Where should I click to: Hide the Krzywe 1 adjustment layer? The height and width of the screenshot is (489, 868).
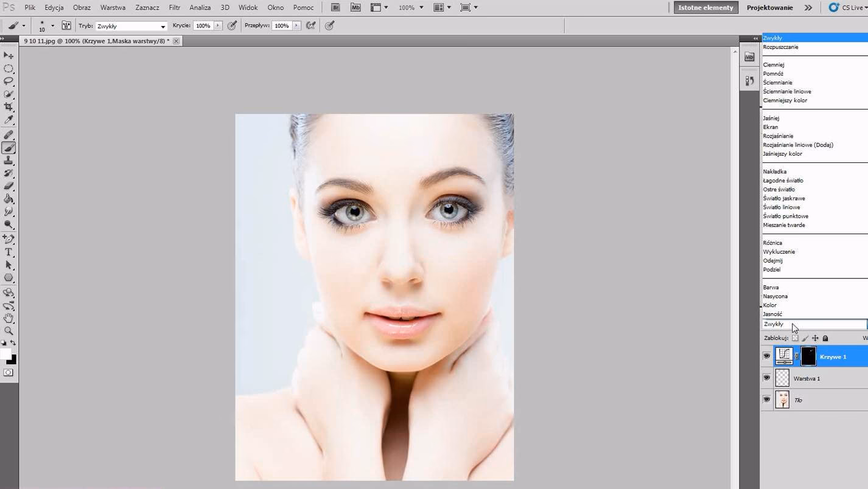(766, 356)
